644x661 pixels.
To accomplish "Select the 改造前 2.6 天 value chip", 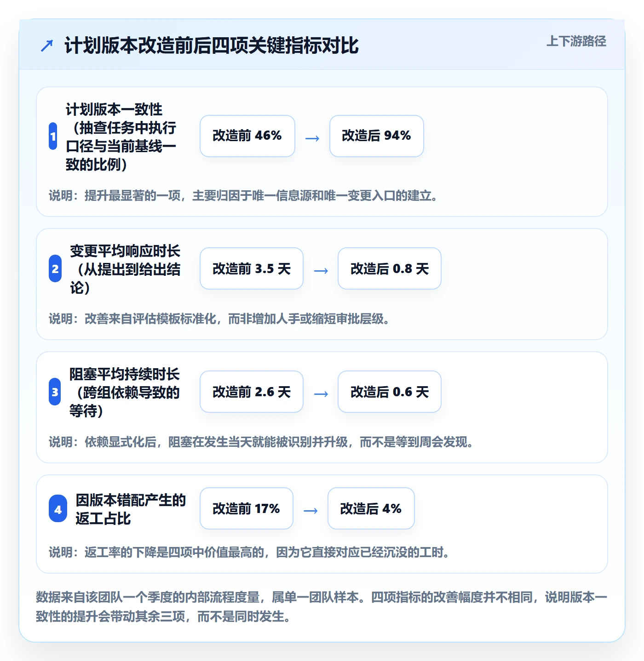I will tap(252, 392).
